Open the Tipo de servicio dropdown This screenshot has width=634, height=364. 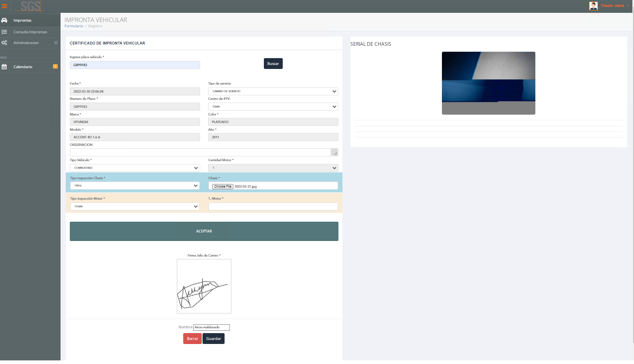point(273,91)
